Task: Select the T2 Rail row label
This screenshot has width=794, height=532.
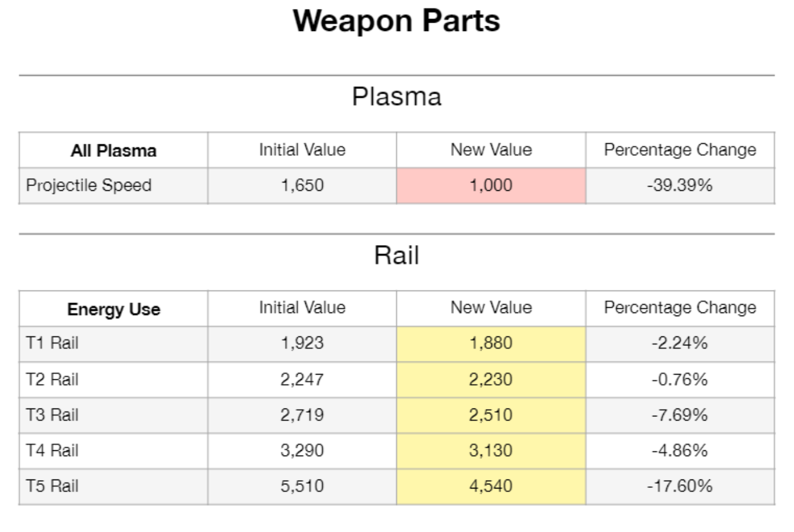Action: pyautogui.click(x=52, y=379)
